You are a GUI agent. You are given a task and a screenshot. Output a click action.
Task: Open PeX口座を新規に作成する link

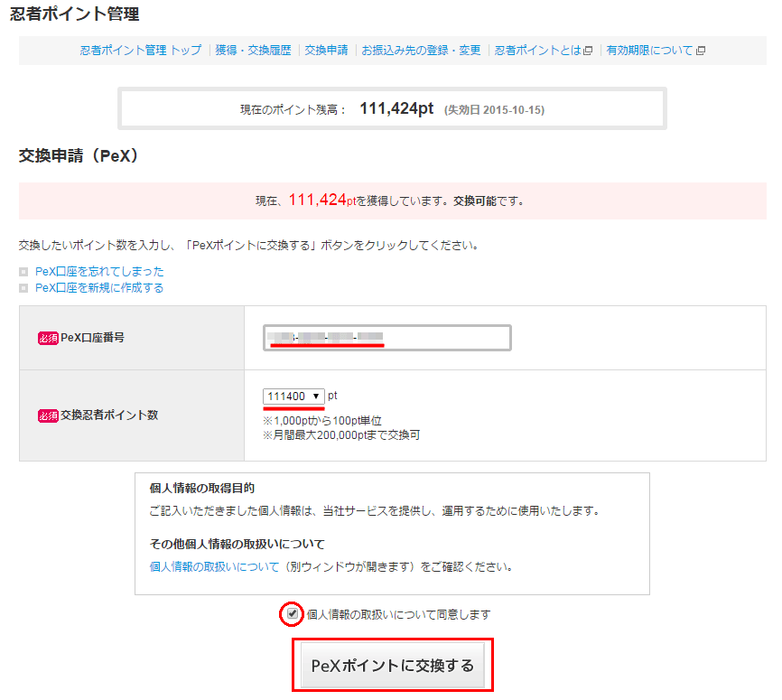click(x=99, y=288)
